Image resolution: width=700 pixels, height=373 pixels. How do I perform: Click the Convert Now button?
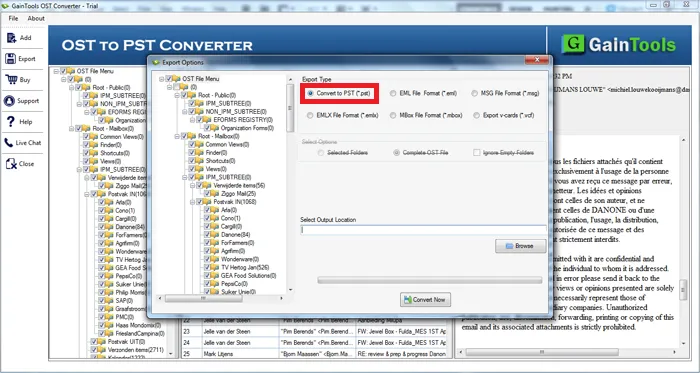tap(425, 300)
